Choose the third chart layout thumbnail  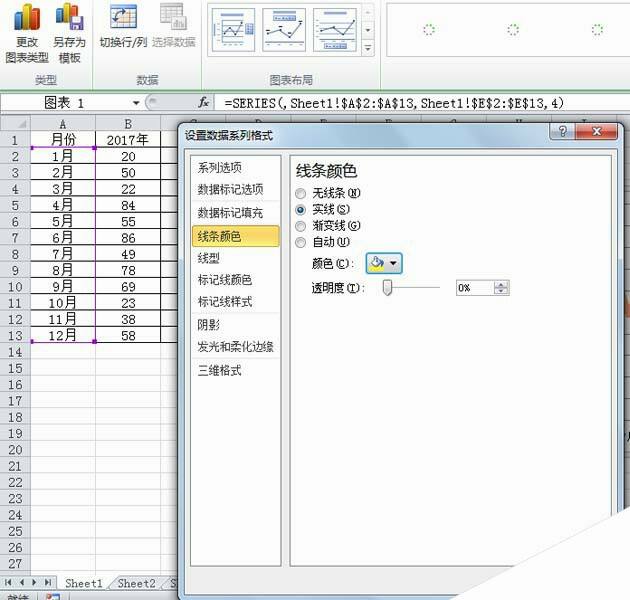click(x=334, y=30)
